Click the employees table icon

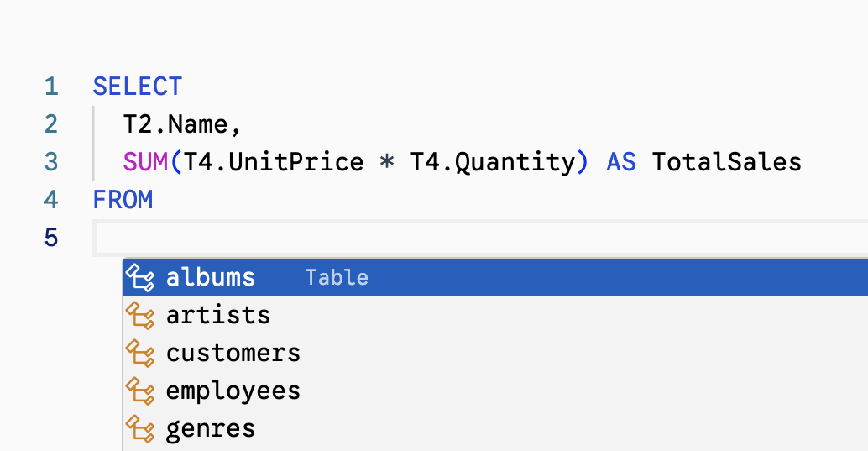point(140,391)
